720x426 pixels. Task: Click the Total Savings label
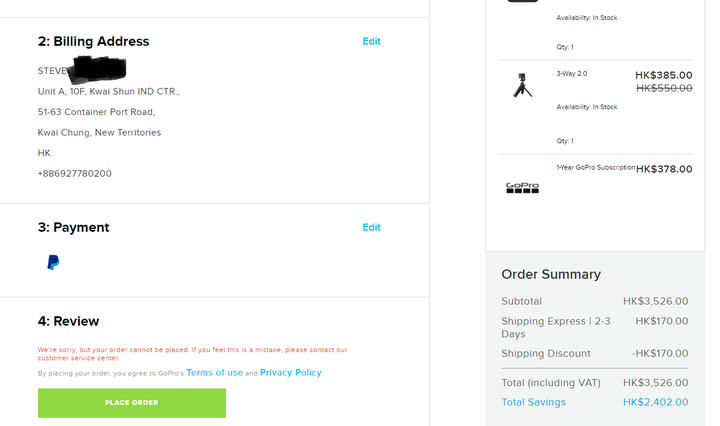pyautogui.click(x=534, y=402)
